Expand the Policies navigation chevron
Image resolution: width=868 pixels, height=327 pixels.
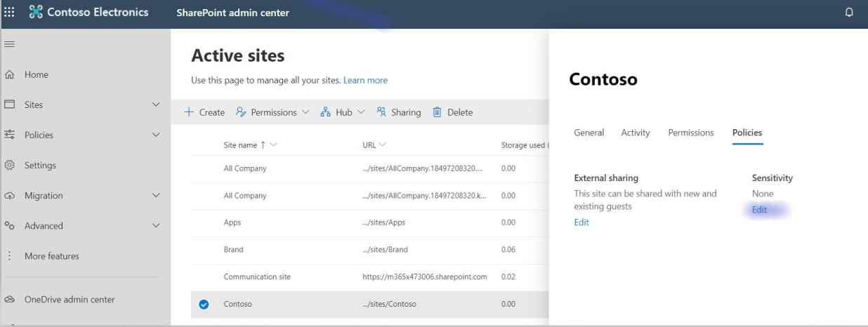155,135
